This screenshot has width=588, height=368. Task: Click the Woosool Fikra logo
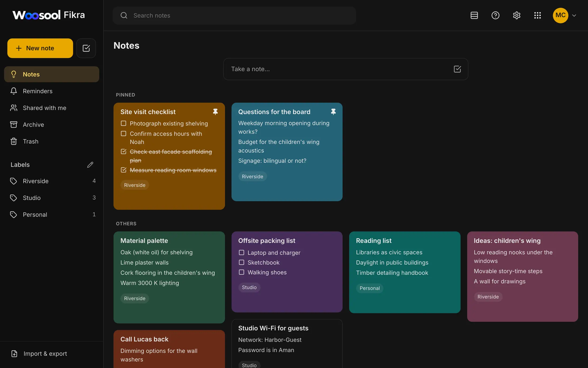coord(49,15)
